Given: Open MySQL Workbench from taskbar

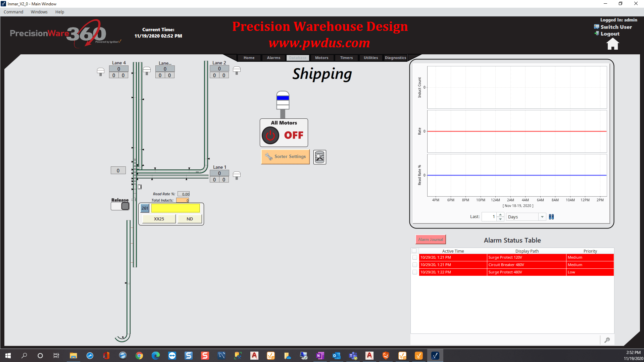Looking at the screenshot, I should click(x=221, y=356).
